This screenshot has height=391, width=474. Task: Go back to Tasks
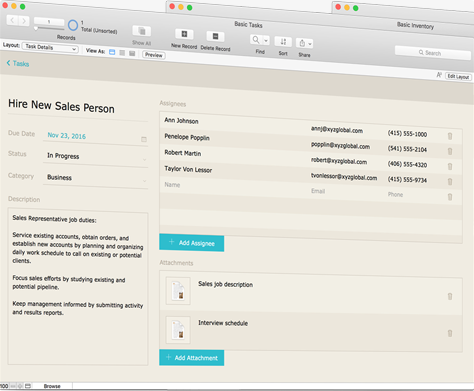[x=18, y=63]
